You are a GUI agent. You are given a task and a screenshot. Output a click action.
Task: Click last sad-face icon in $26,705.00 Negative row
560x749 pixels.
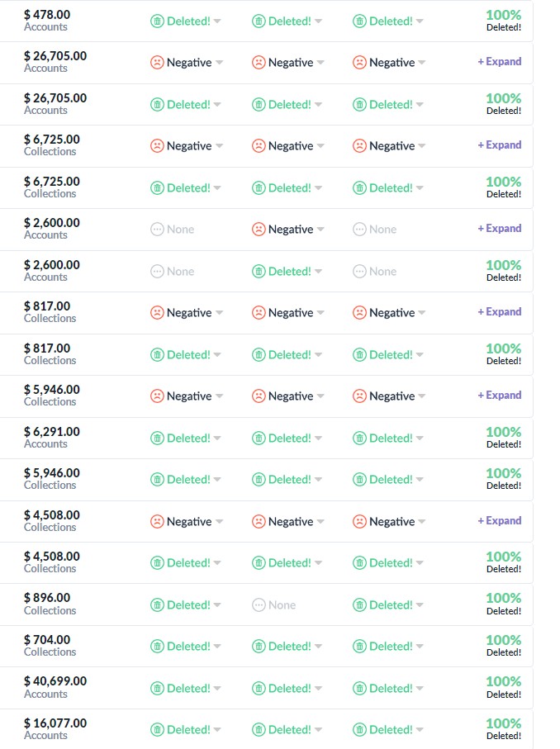coord(359,63)
